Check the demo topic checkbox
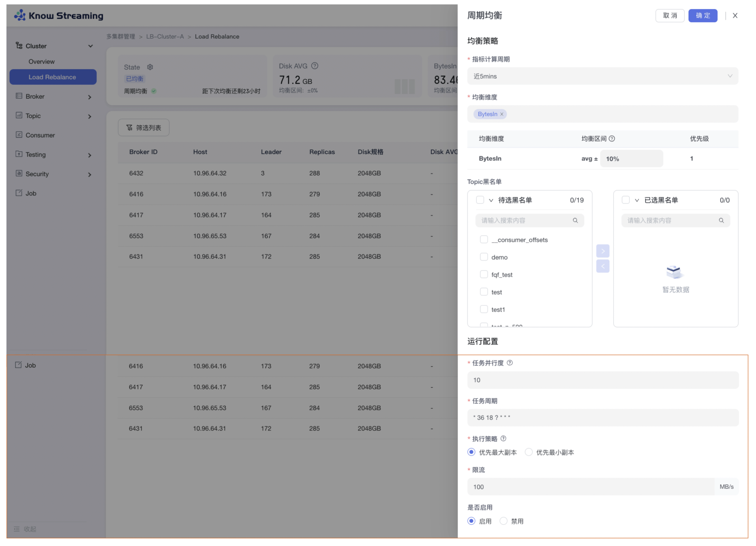Viewport: 756px width, 546px height. [484, 257]
